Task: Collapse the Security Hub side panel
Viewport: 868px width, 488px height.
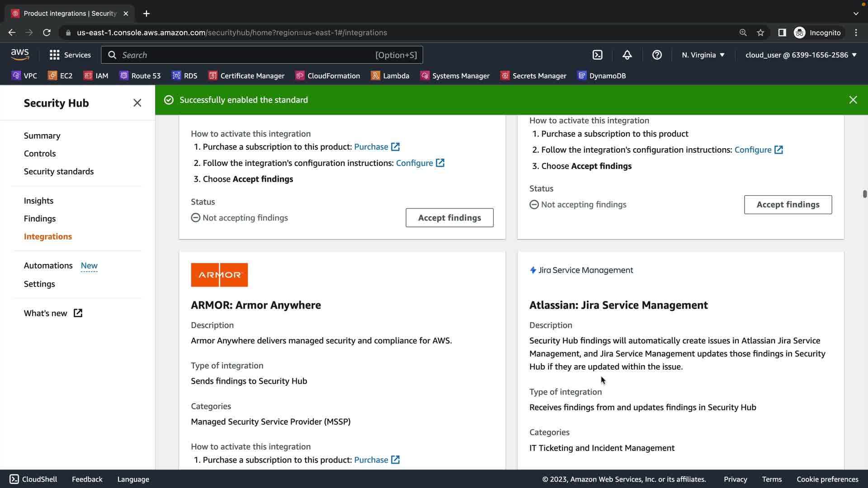Action: point(137,103)
